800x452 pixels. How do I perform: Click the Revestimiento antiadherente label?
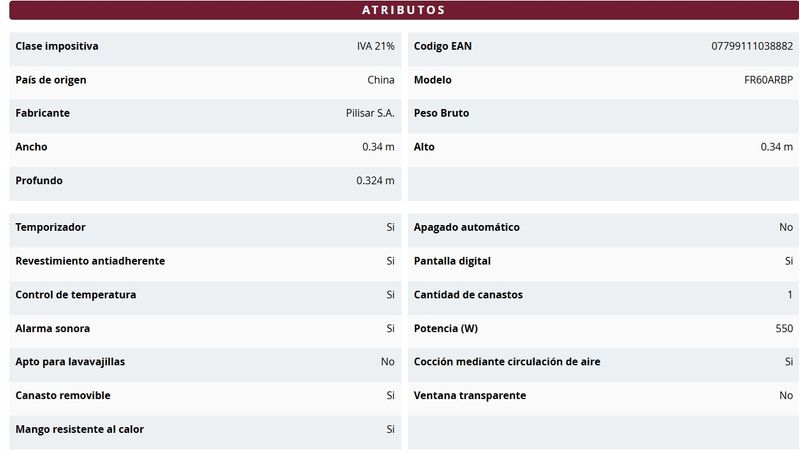(x=90, y=261)
